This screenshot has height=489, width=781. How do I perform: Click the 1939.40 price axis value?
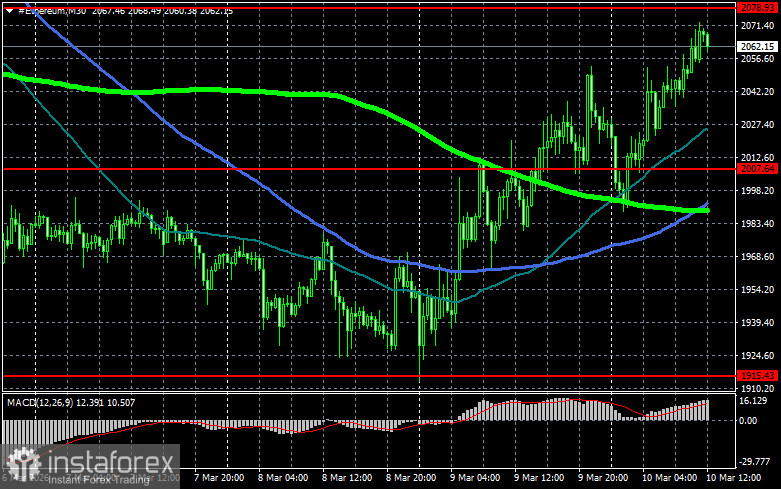(758, 323)
